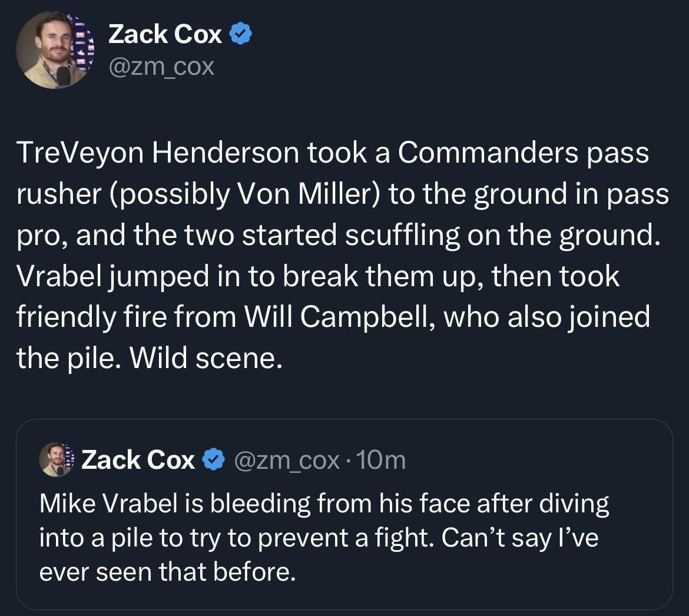The height and width of the screenshot is (616, 689).
Task: Click Zack Cox name in quoted tweet
Action: (x=138, y=460)
